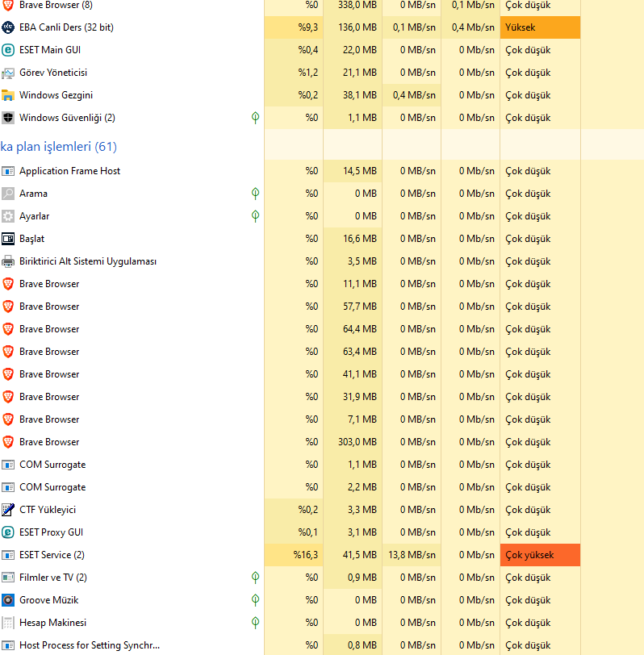Select the 'EBA Canli Ders (32 bit)' name

pyautogui.click(x=66, y=27)
